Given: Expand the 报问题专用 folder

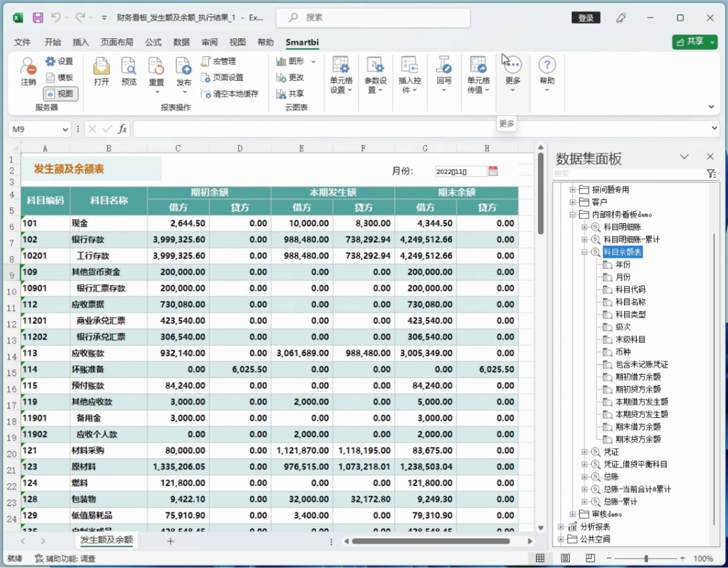Looking at the screenshot, I should 572,189.
